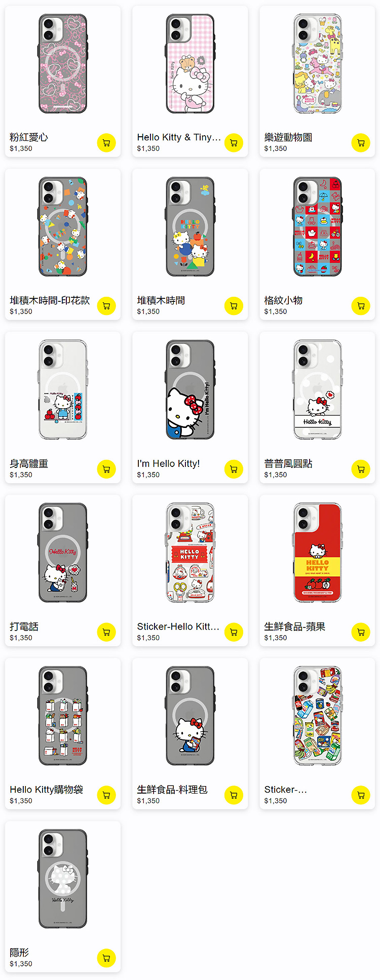Click the 生鮮食品-蘋果 product name
The width and height of the screenshot is (380, 980).
click(x=295, y=626)
